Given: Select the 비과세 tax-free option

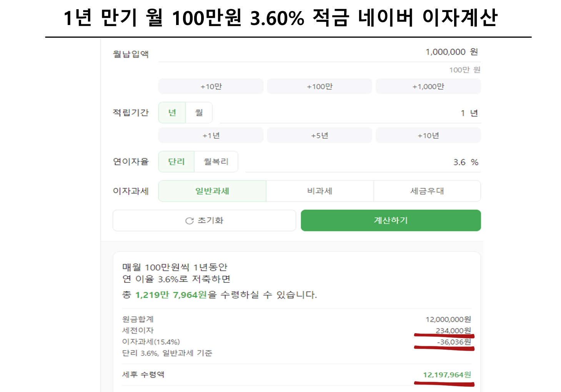Looking at the screenshot, I should tap(320, 191).
